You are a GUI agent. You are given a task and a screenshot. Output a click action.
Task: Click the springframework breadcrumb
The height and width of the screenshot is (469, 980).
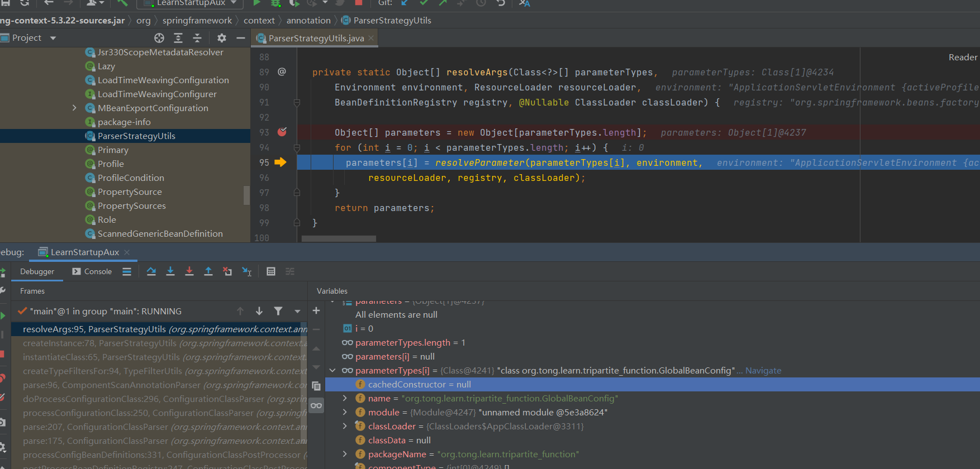[x=197, y=20]
